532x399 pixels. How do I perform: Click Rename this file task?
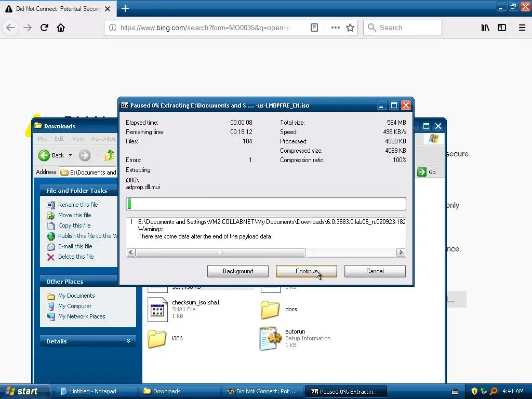tap(78, 205)
